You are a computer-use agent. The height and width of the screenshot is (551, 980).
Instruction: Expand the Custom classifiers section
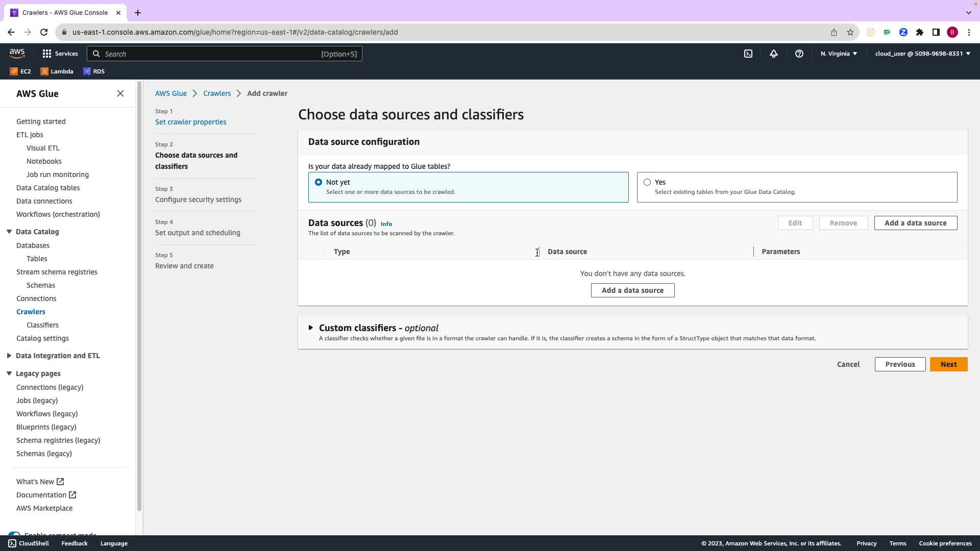pos(311,328)
